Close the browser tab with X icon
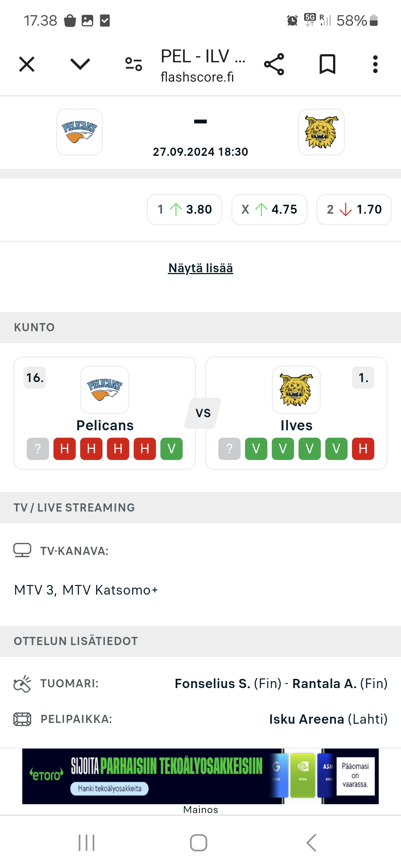 (x=27, y=64)
